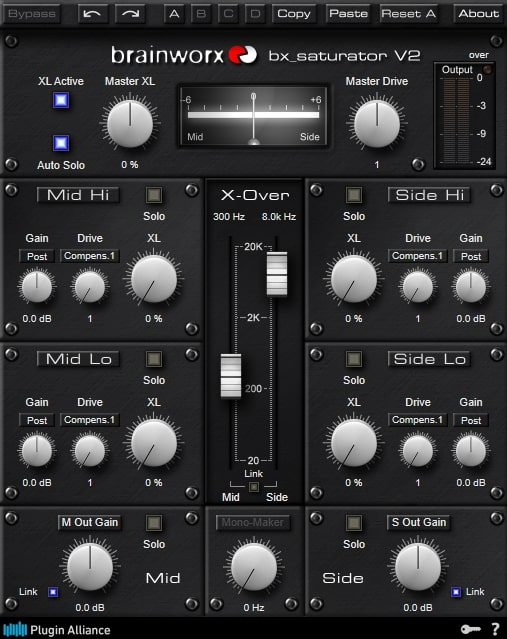Image resolution: width=507 pixels, height=639 pixels.
Task: Toggle the Auto Solo switch
Action: coord(61,143)
